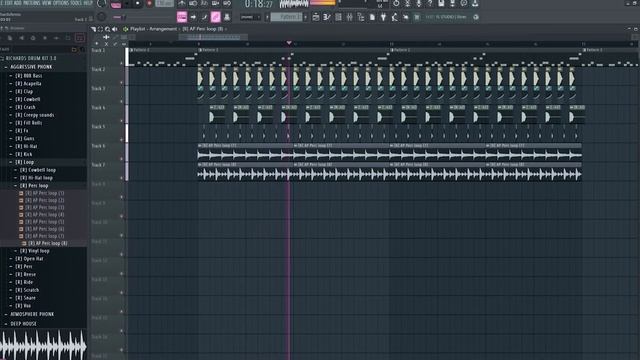Click the speaker playback tool in playlist toolbar
The height and width of the screenshot is (360, 640).
pyautogui.click(x=115, y=29)
